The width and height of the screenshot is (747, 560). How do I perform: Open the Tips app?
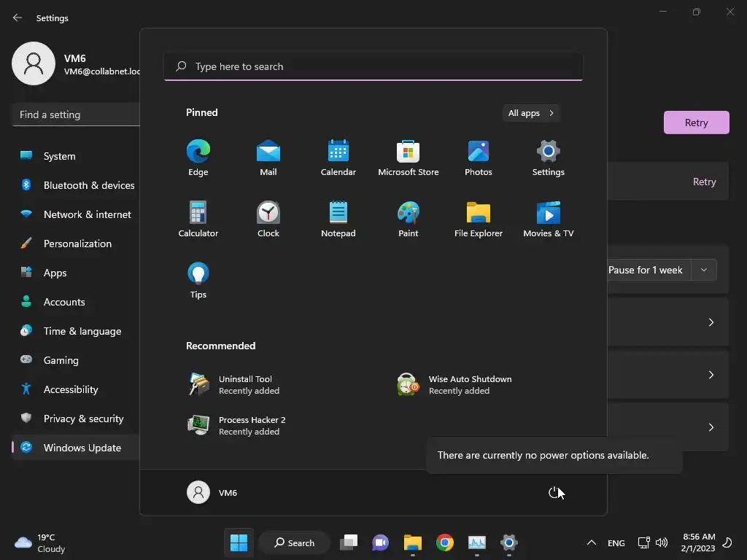[198, 281]
